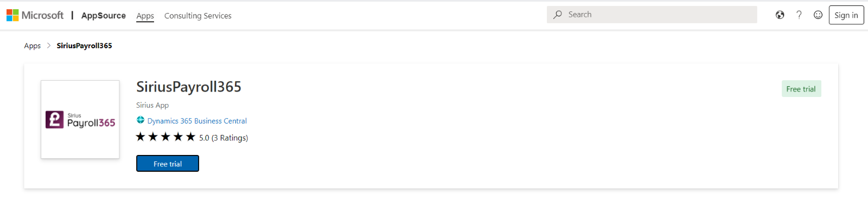Viewport: 868px width, 201px height.
Task: Select the Apps menu tab
Action: [x=145, y=16]
